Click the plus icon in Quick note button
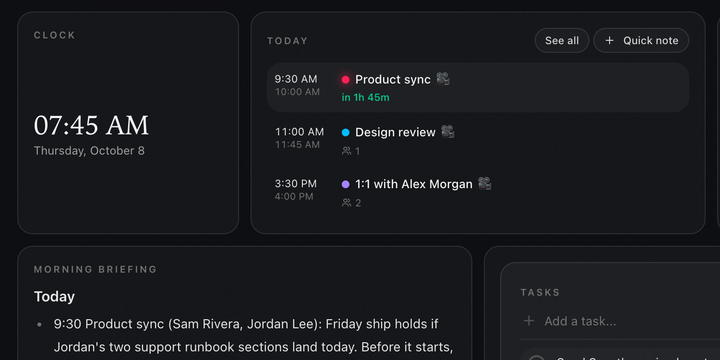This screenshot has width=720, height=360. 609,40
